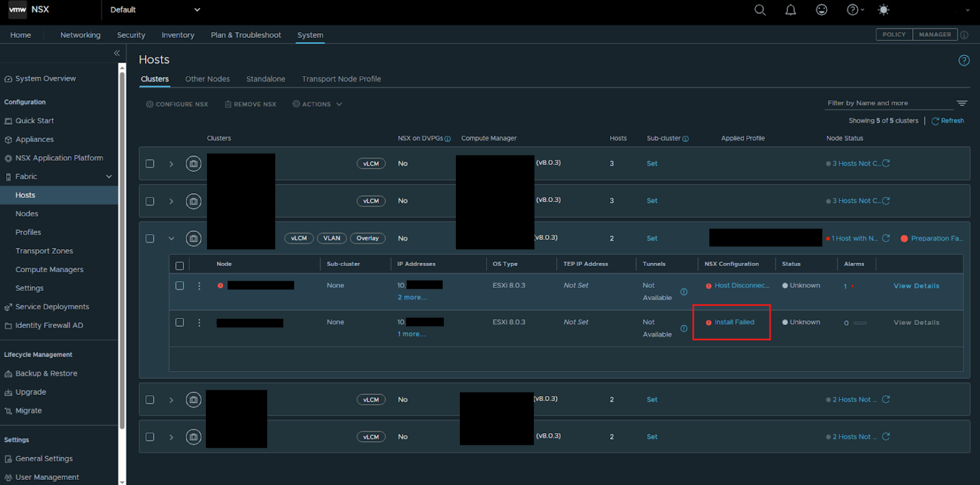Click Refresh to reload clusters

tap(947, 121)
